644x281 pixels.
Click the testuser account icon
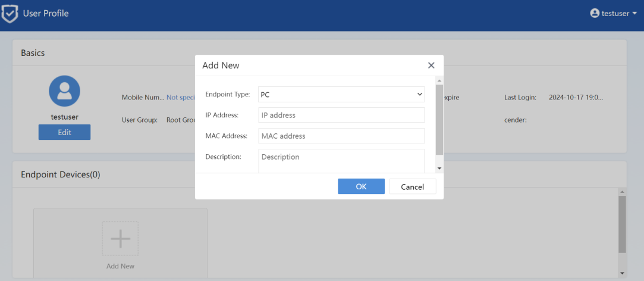[x=595, y=13]
